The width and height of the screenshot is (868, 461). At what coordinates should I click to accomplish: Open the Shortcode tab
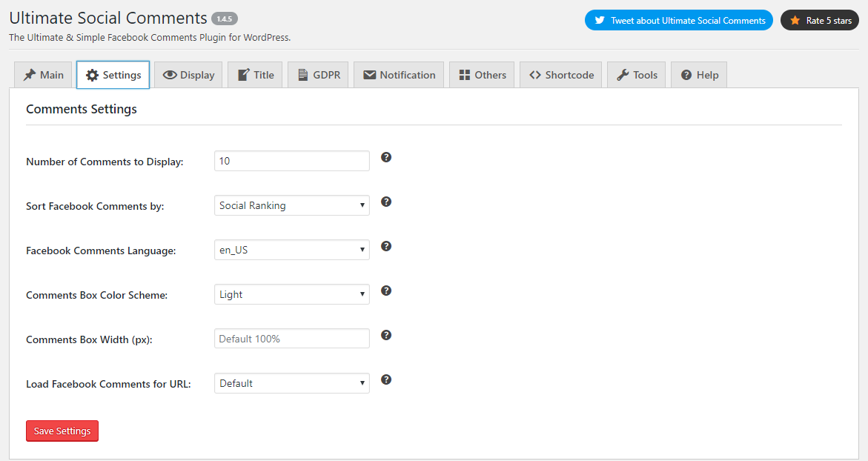[x=561, y=75]
